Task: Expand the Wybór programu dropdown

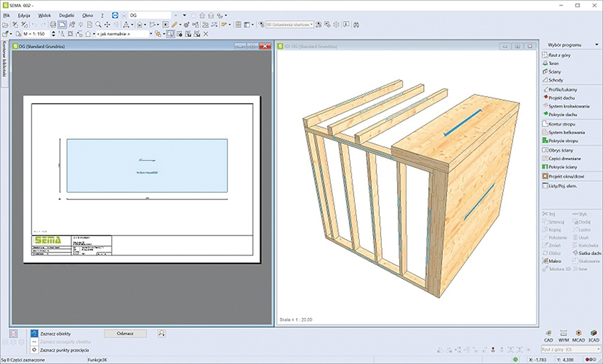Action: pyautogui.click(x=596, y=45)
